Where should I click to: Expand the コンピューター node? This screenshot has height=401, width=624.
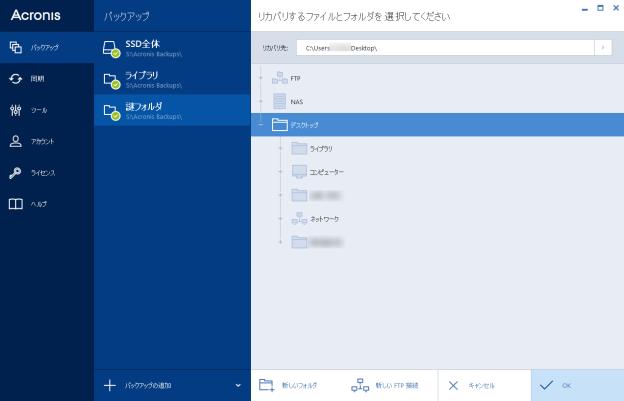coord(281,171)
